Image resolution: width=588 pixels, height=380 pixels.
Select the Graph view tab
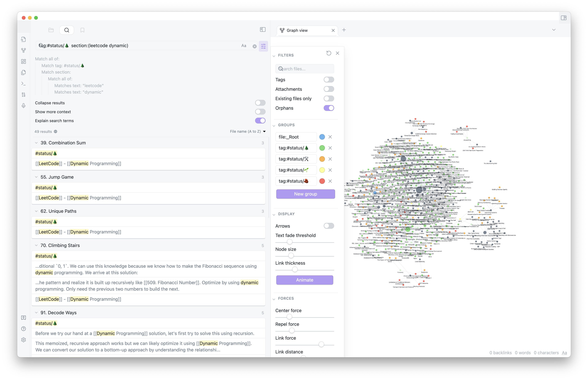[297, 30]
